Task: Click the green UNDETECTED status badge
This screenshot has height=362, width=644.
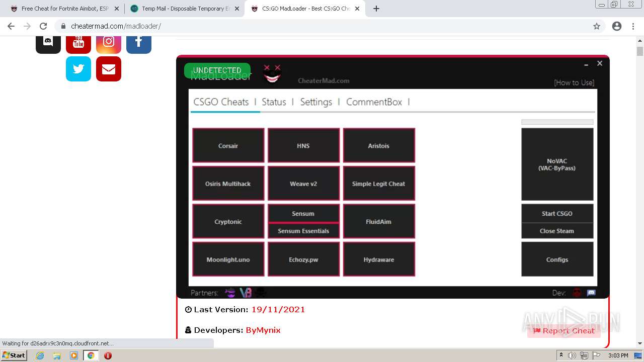Action: [x=217, y=70]
